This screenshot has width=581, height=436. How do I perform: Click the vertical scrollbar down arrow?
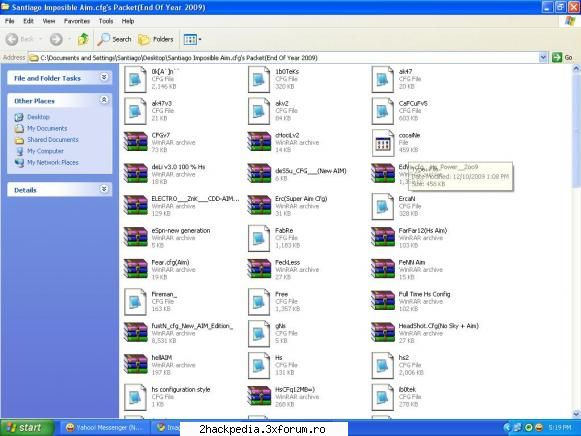(577, 414)
